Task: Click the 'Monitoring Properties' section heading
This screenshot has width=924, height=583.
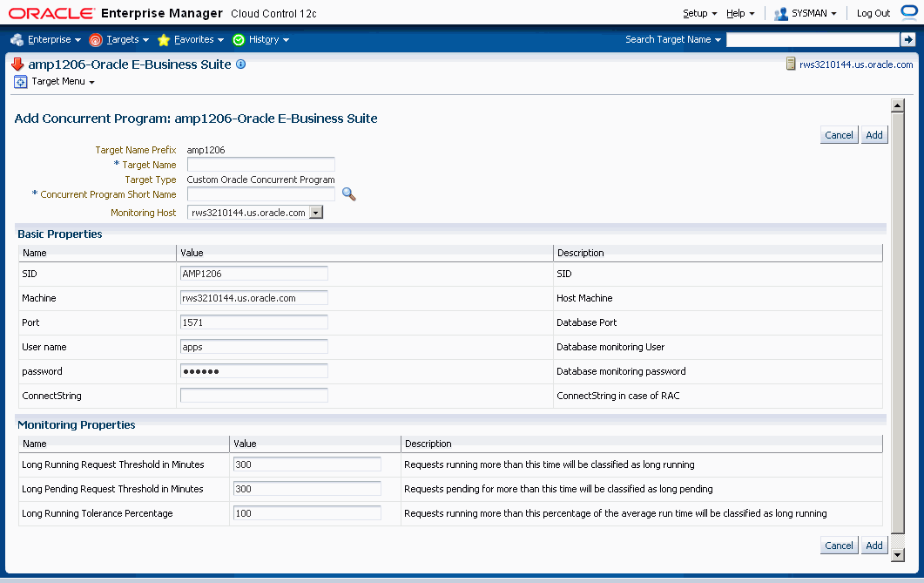Action: (77, 425)
